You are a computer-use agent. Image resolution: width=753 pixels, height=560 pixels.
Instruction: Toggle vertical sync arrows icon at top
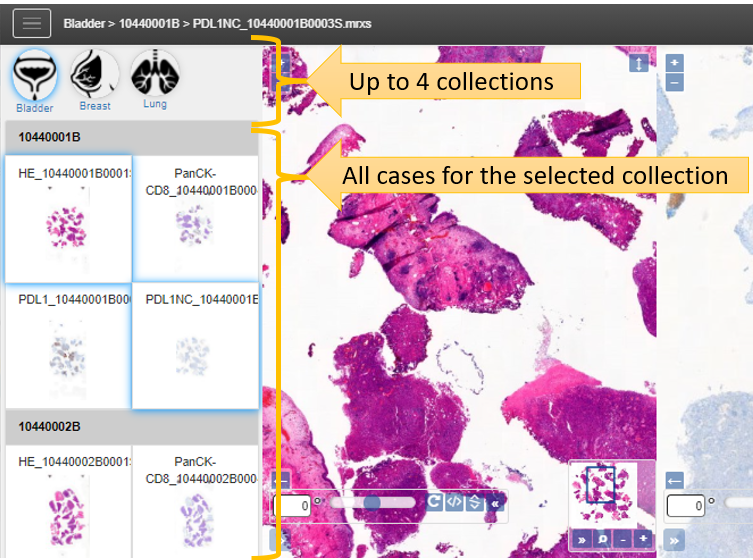click(638, 64)
